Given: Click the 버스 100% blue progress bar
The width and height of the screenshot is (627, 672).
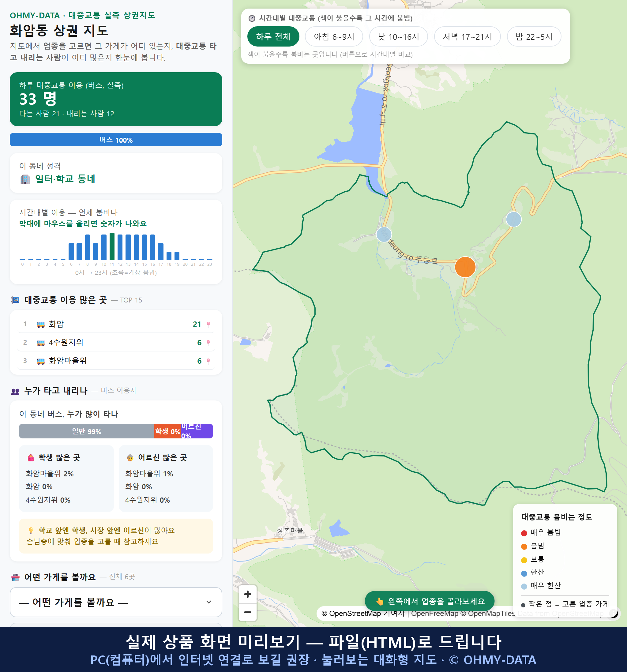Looking at the screenshot, I should [116, 140].
